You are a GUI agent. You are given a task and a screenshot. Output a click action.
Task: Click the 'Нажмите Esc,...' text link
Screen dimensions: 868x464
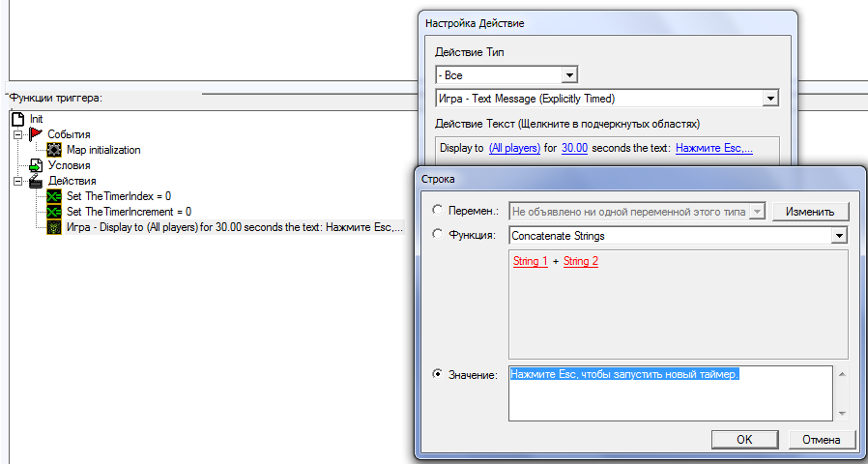pos(714,148)
